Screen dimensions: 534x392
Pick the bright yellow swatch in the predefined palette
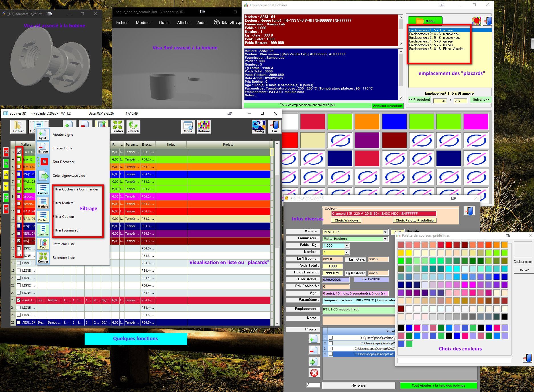pos(409,253)
